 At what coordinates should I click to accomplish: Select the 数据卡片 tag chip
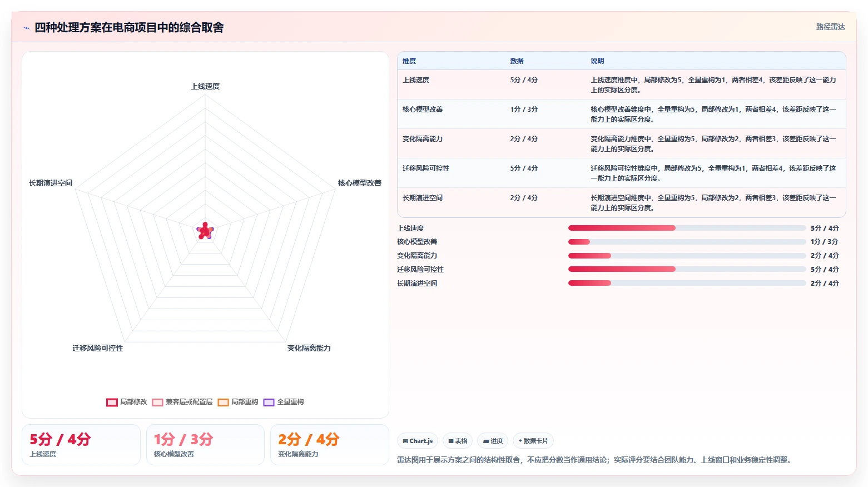[x=533, y=441]
